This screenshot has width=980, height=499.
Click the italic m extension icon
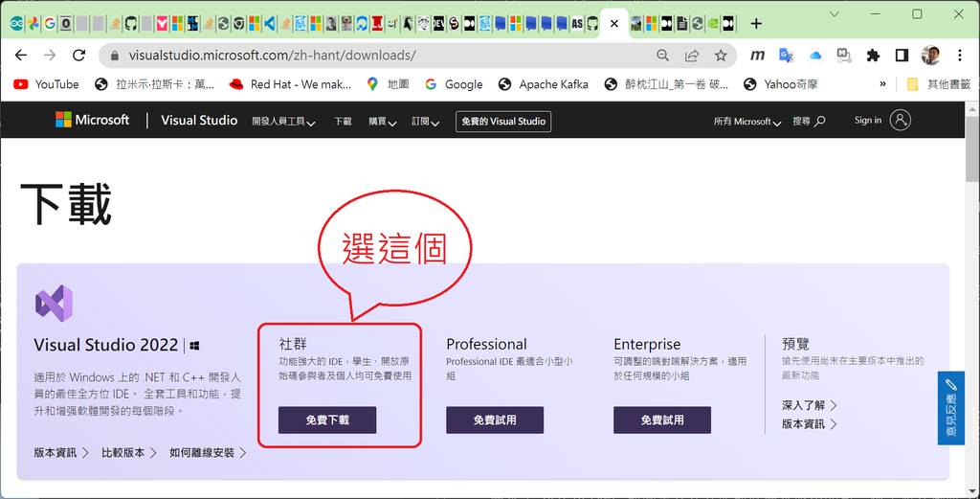[x=758, y=56]
